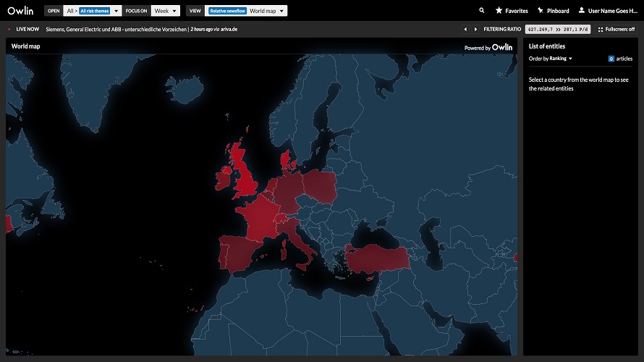Select the Relative newsflow option
Screen dimensions: 644x362
[x=227, y=11]
